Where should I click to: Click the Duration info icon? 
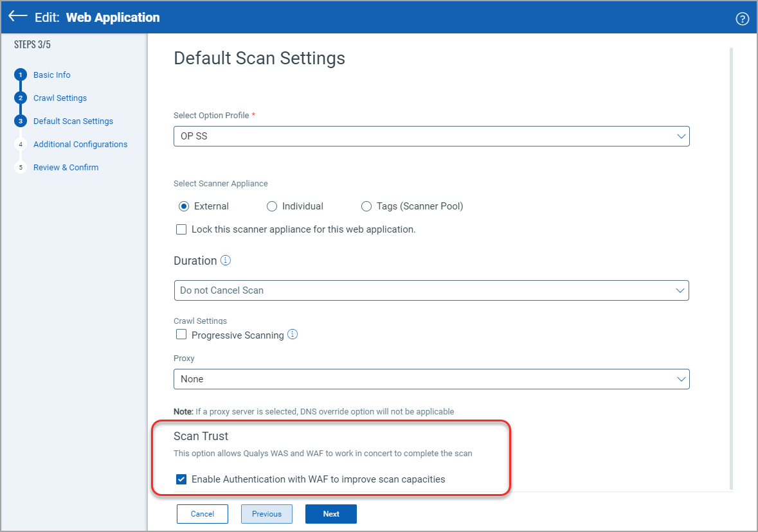coord(224,260)
